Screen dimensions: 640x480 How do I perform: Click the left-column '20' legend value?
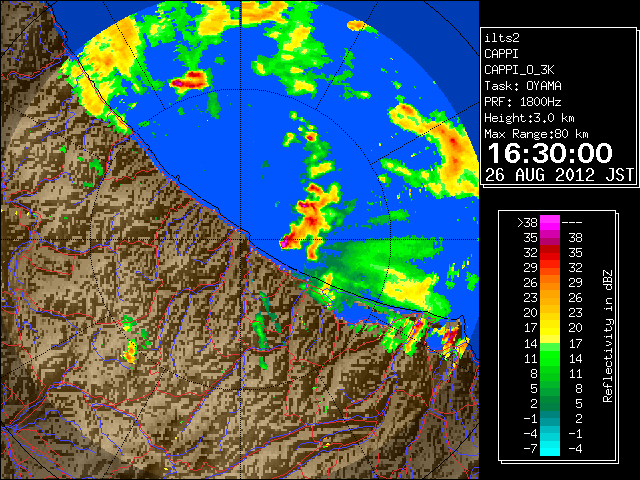[531, 313]
